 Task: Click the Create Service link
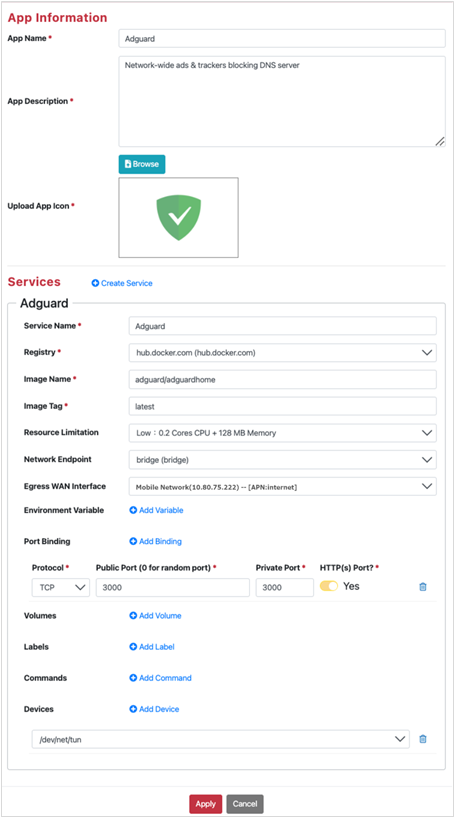coord(122,283)
